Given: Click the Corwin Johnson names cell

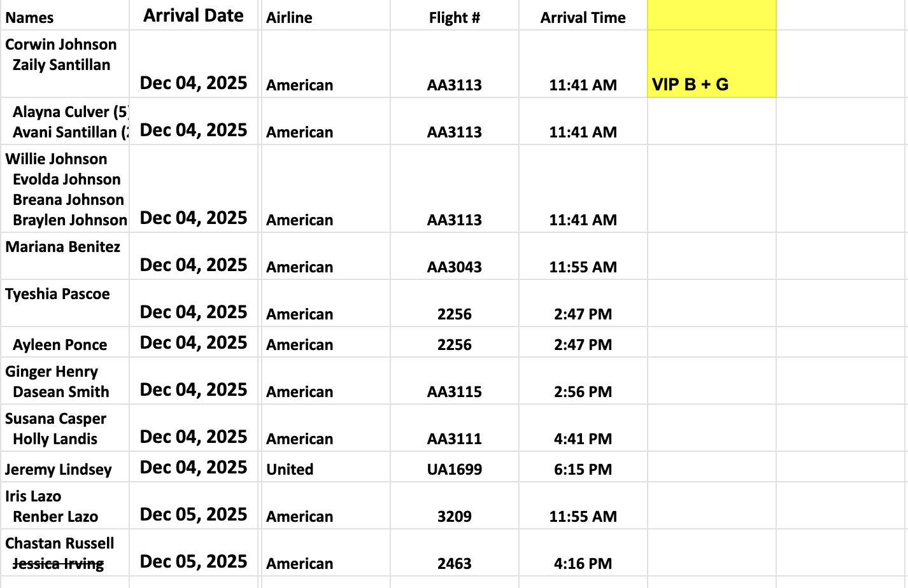Looking at the screenshot, I should [64, 64].
